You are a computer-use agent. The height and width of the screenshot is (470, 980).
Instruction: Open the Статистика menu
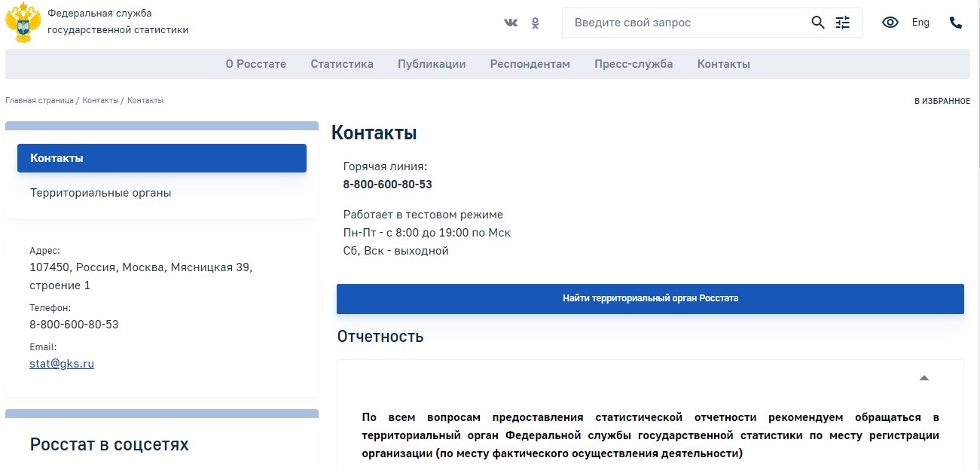pyautogui.click(x=342, y=64)
